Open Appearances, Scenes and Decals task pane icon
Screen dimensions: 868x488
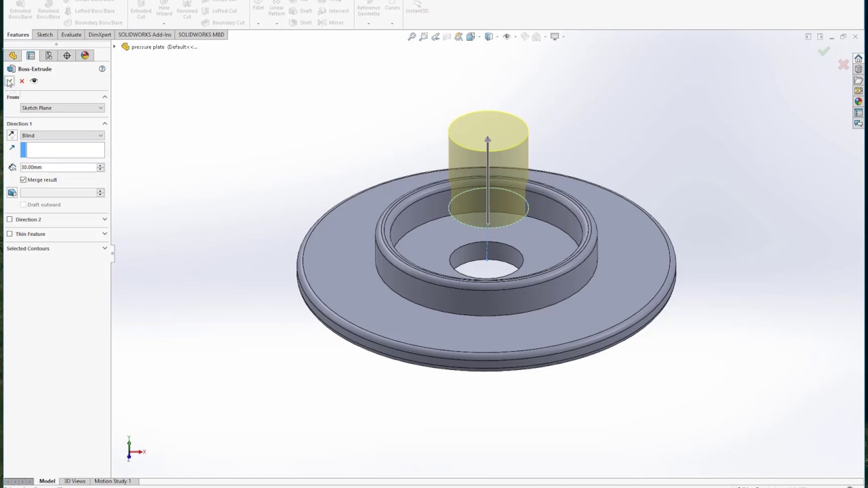(859, 102)
